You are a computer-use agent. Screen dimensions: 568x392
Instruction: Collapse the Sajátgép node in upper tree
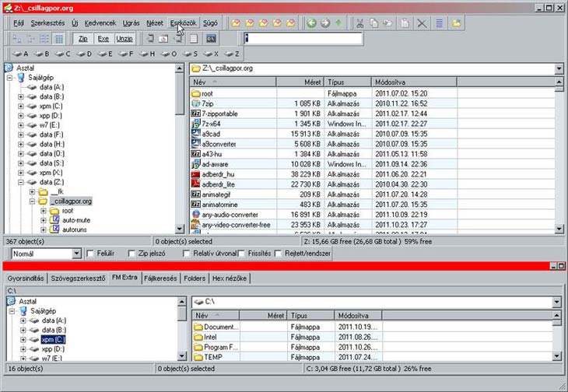click(x=10, y=78)
